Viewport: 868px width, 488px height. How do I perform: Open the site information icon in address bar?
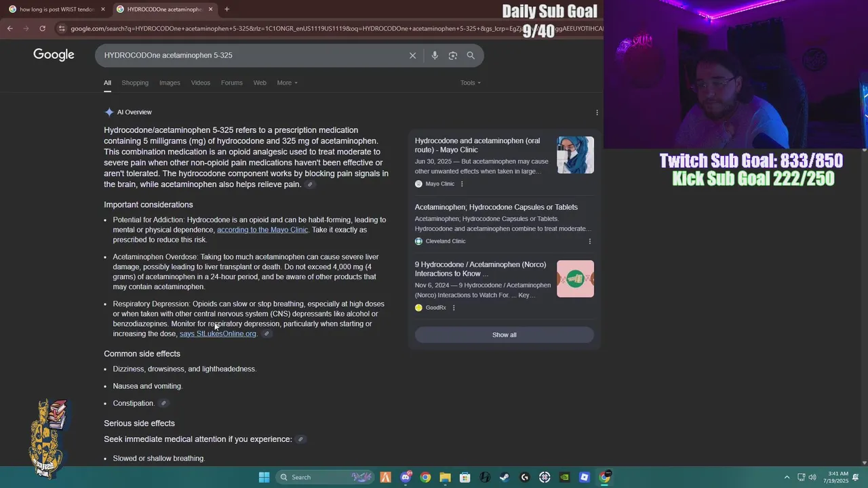(x=62, y=28)
